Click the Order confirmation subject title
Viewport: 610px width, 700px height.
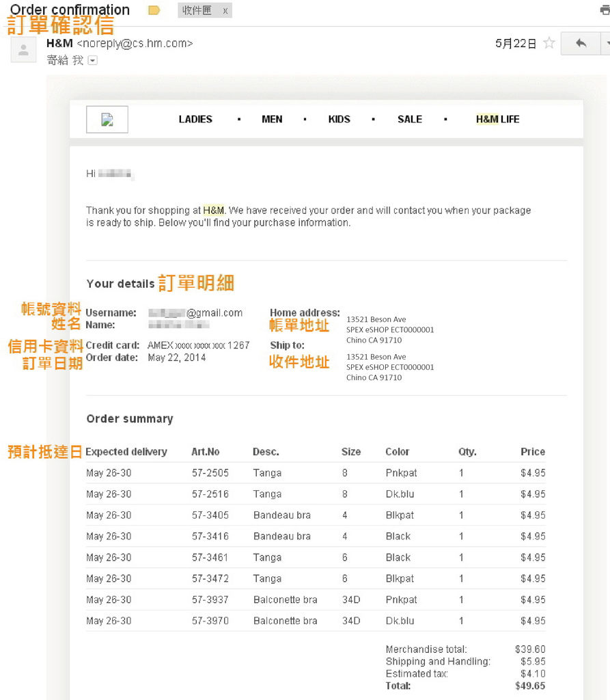click(70, 10)
